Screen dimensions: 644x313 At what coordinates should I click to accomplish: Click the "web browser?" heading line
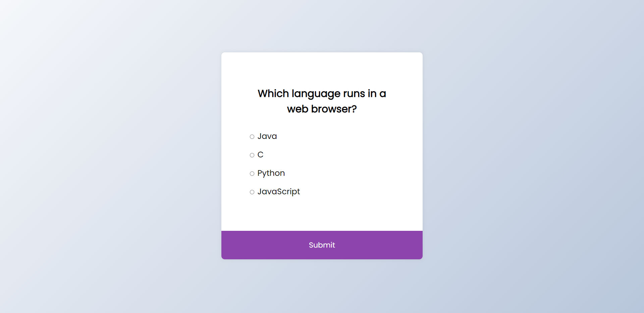point(322,109)
